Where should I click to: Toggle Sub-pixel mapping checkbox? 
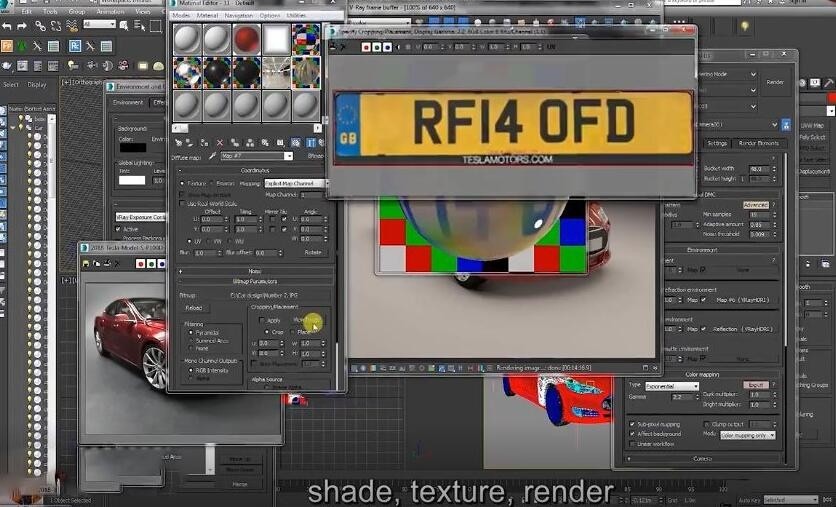click(632, 424)
